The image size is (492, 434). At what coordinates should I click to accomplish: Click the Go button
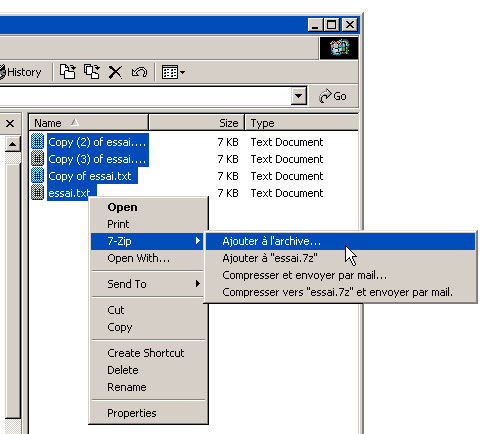pos(333,96)
